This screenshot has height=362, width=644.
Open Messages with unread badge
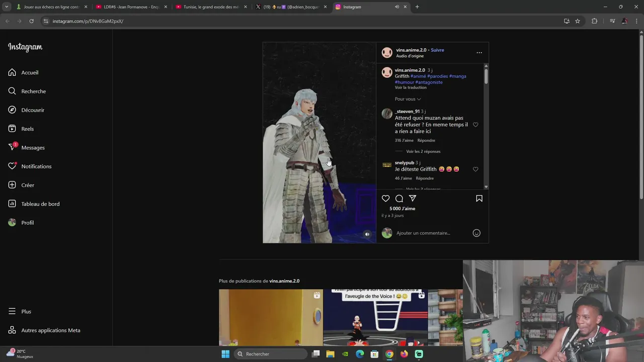(x=26, y=147)
